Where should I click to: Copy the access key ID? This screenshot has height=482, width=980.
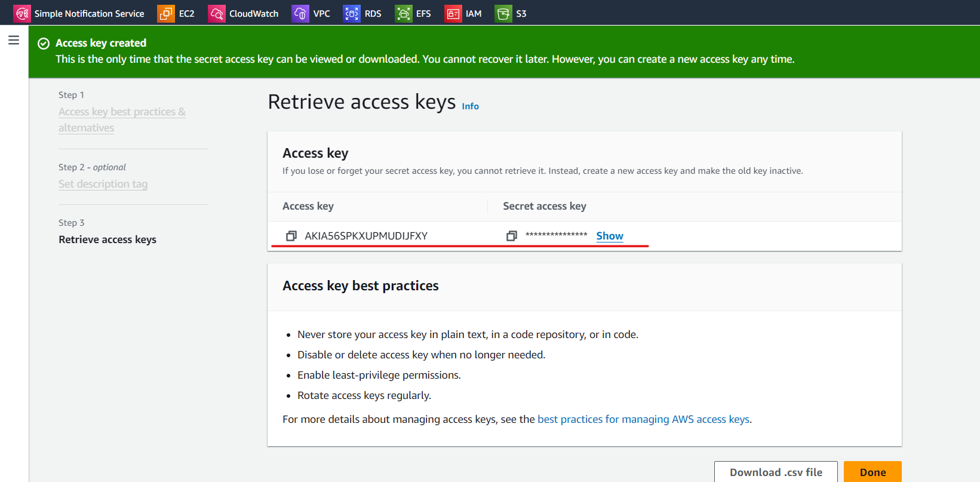point(291,236)
